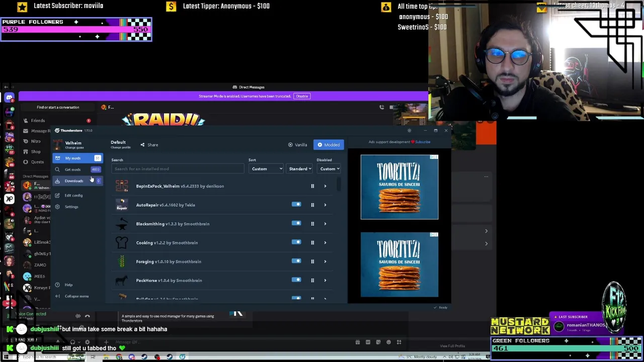Click drag handle on Cooking row
This screenshot has width=644, height=362.
pos(312,243)
